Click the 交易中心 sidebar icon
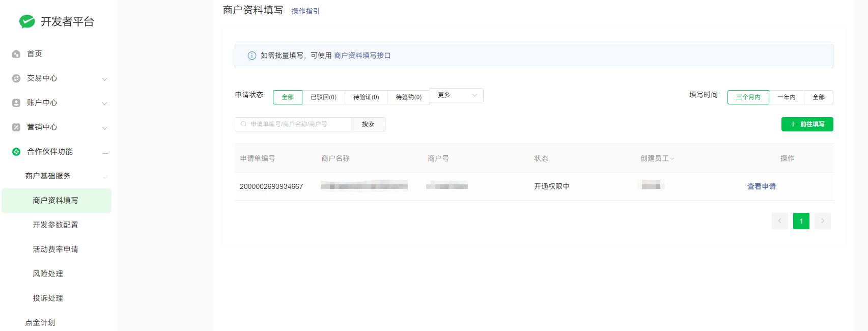Screen dimensions: 868x331 [16, 78]
